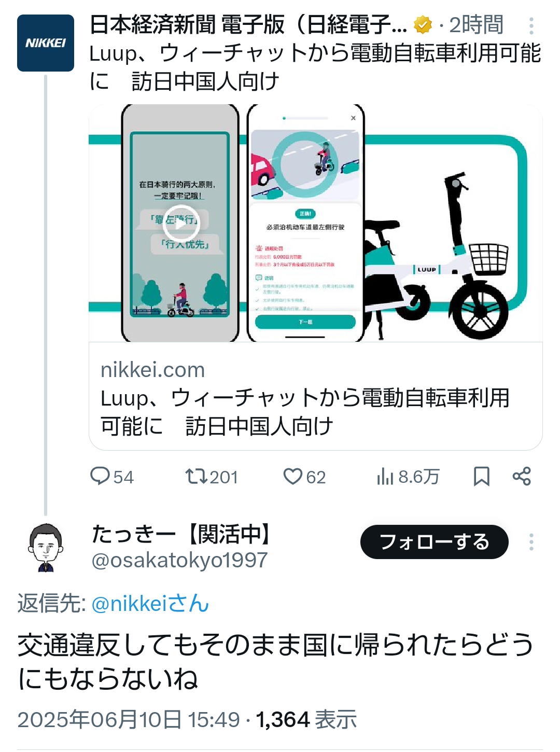
Task: Click the repost icon showing 201
Action: (197, 476)
